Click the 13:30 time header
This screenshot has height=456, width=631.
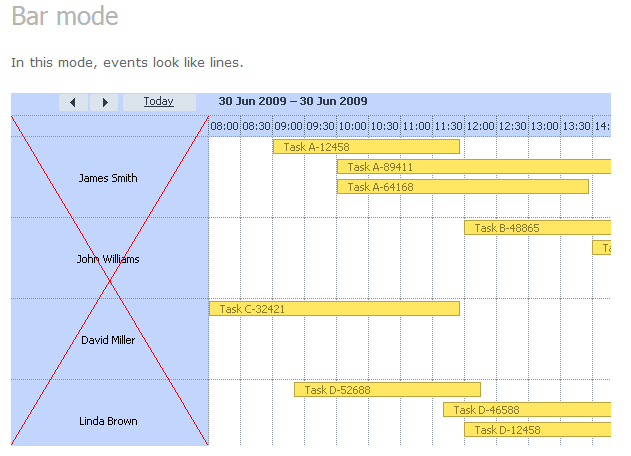577,126
